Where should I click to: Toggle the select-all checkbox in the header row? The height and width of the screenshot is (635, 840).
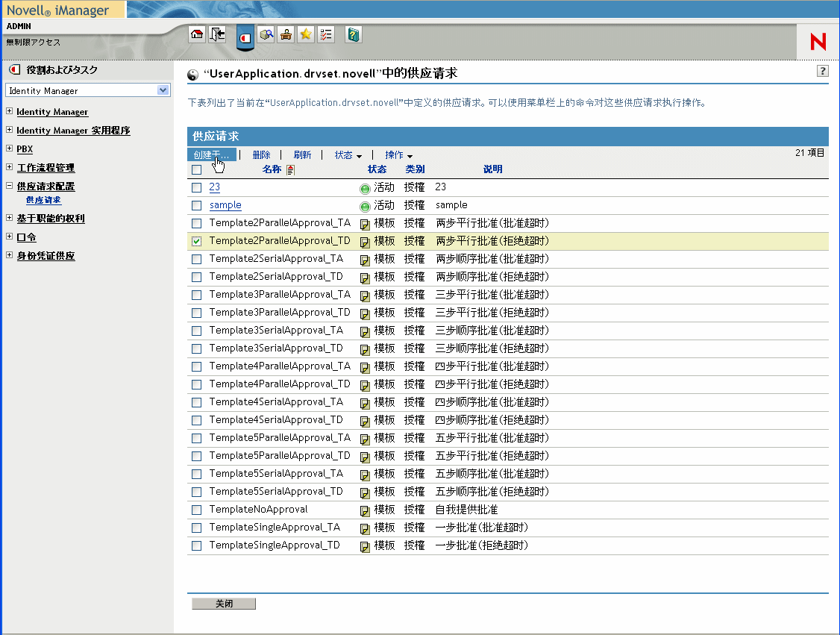point(196,169)
